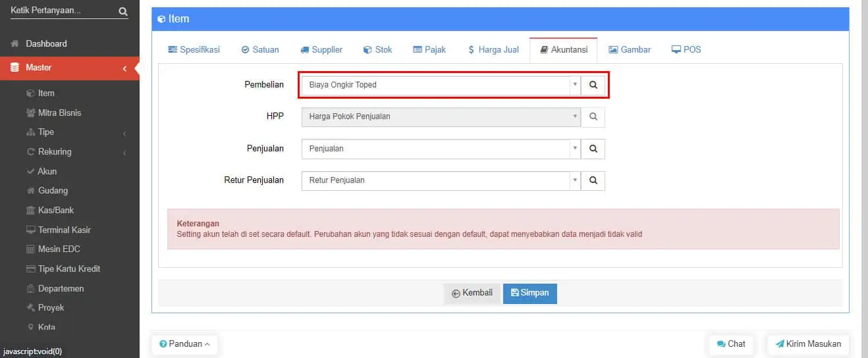Image resolution: width=868 pixels, height=358 pixels.
Task: Click the Mesin EDC calculator icon
Action: click(30, 249)
